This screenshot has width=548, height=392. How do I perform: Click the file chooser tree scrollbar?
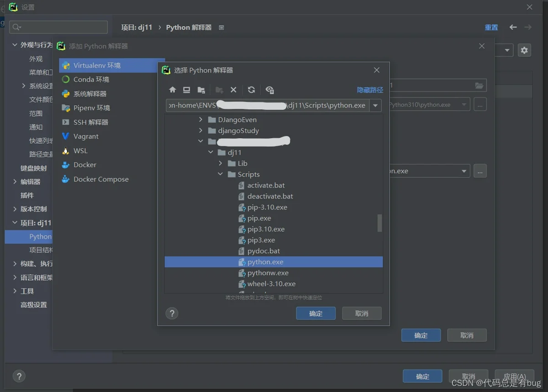click(x=379, y=223)
